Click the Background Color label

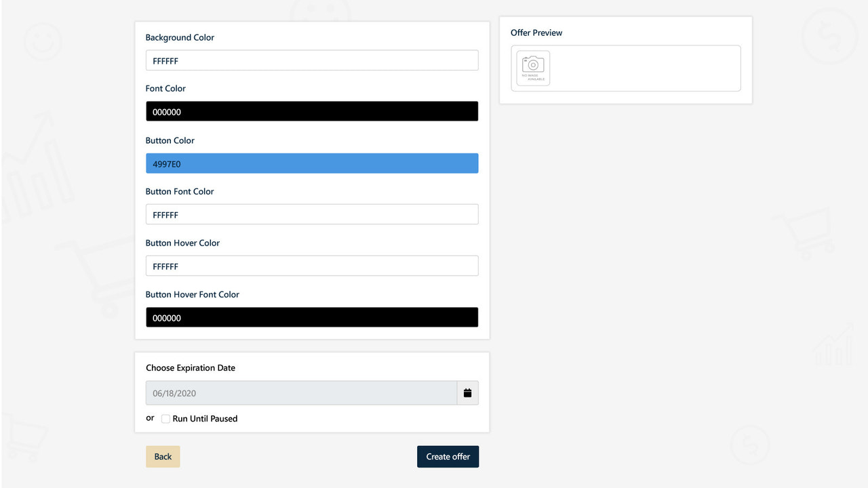[x=180, y=37]
